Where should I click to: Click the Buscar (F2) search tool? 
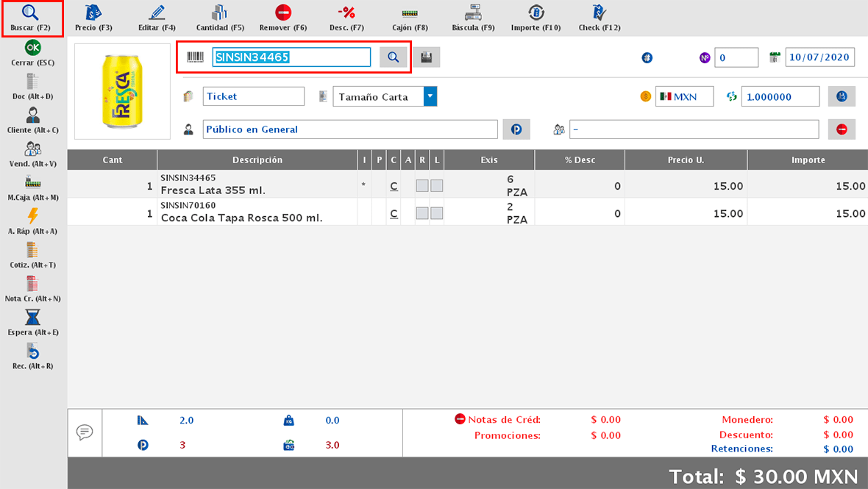tap(31, 18)
